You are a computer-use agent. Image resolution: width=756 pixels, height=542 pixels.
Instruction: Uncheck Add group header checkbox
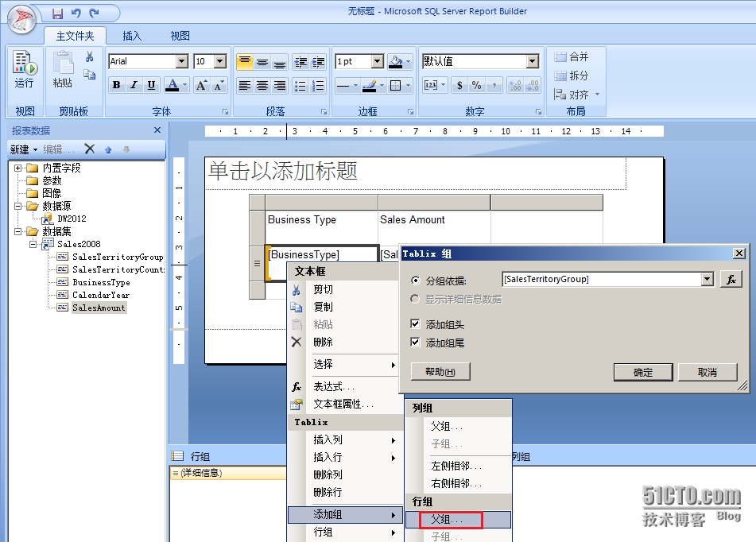(x=415, y=323)
